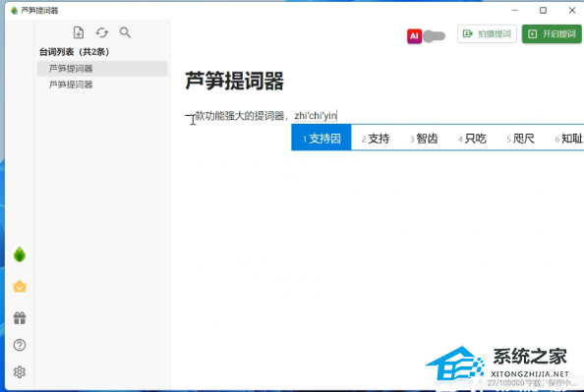Click the refresh sync icon
This screenshot has width=584, height=392.
coord(101,32)
